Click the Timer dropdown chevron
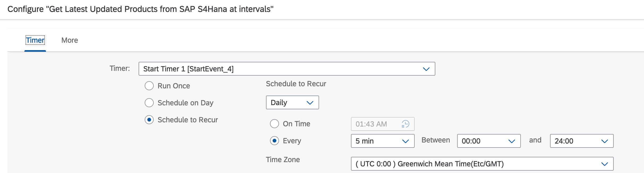This screenshot has height=173, width=644. pyautogui.click(x=426, y=69)
